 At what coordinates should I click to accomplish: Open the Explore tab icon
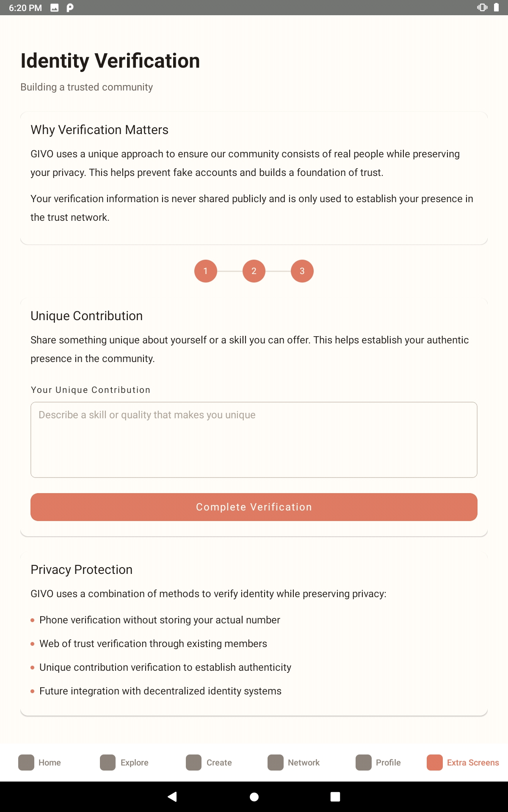coord(108,763)
